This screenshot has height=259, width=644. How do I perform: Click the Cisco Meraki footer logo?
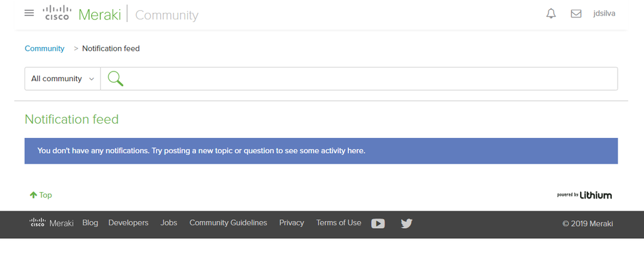(x=52, y=223)
